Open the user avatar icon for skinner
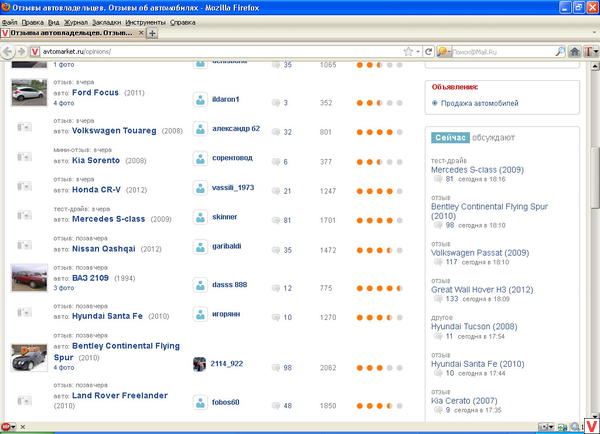600x434 pixels. (x=200, y=217)
